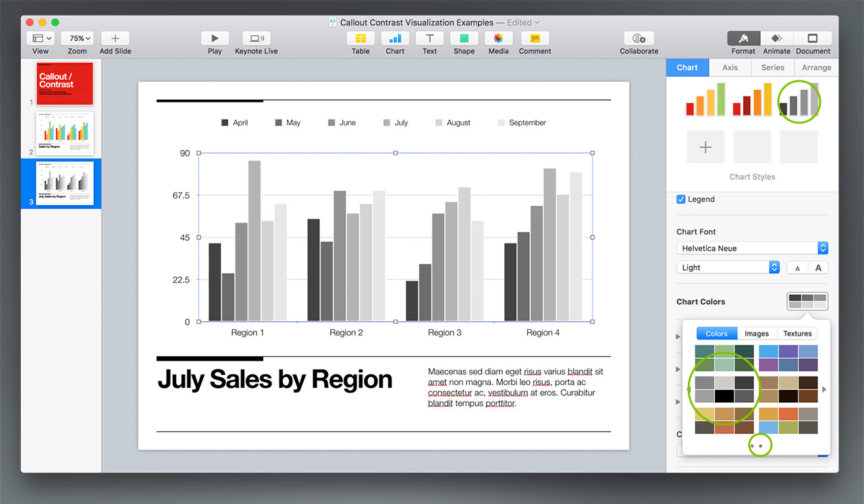Add a Comment from toolbar
Viewport: 864px width, 504px height.
pyautogui.click(x=535, y=39)
